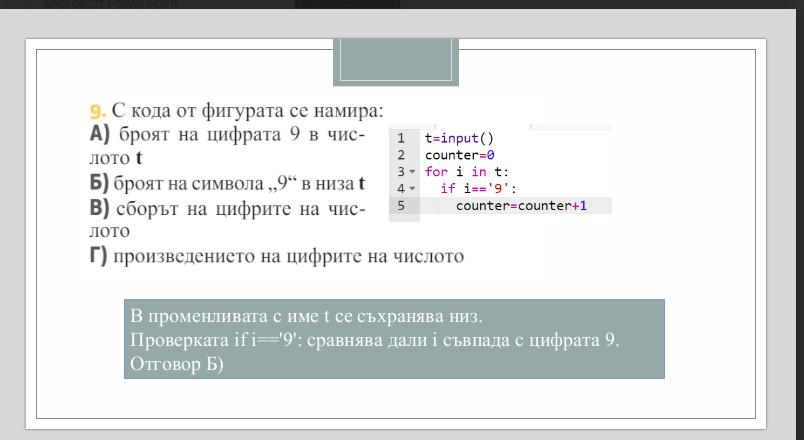Click the answer line 'Отговор Б)'
The height and width of the screenshot is (440, 804).
pyautogui.click(x=177, y=364)
